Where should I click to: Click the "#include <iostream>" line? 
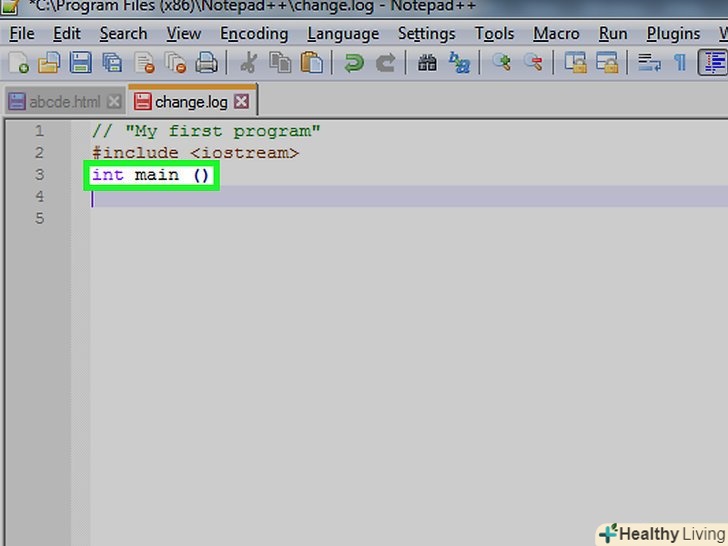(x=195, y=153)
